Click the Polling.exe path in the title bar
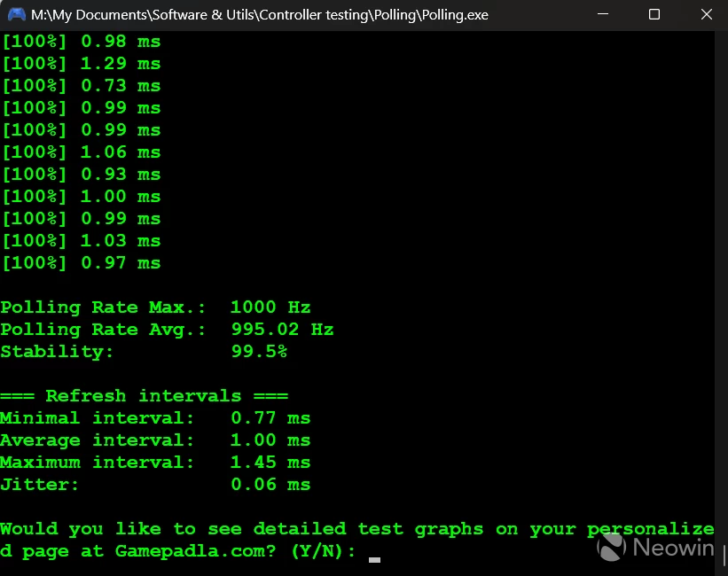Viewport: 728px width, 576px height. pos(260,15)
